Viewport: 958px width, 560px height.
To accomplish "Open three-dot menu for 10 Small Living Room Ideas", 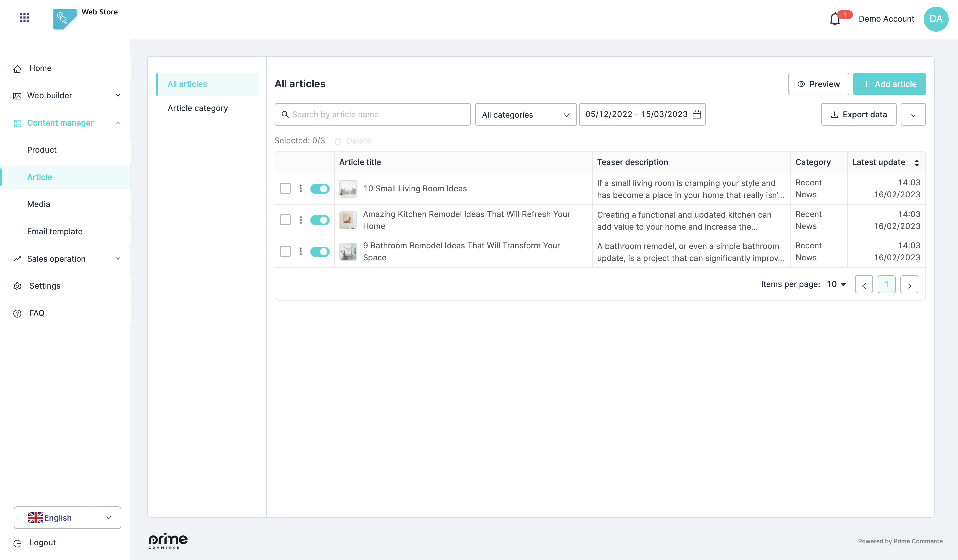I will (x=300, y=189).
